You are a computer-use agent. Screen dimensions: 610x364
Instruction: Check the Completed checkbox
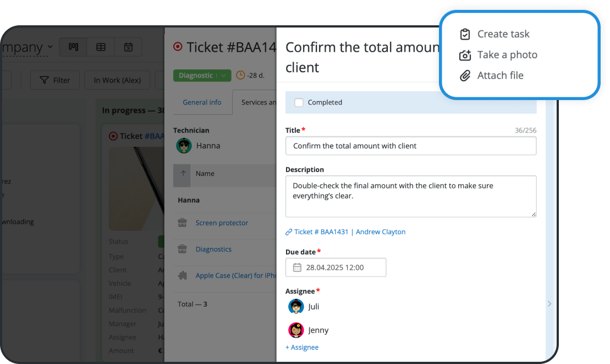(299, 102)
